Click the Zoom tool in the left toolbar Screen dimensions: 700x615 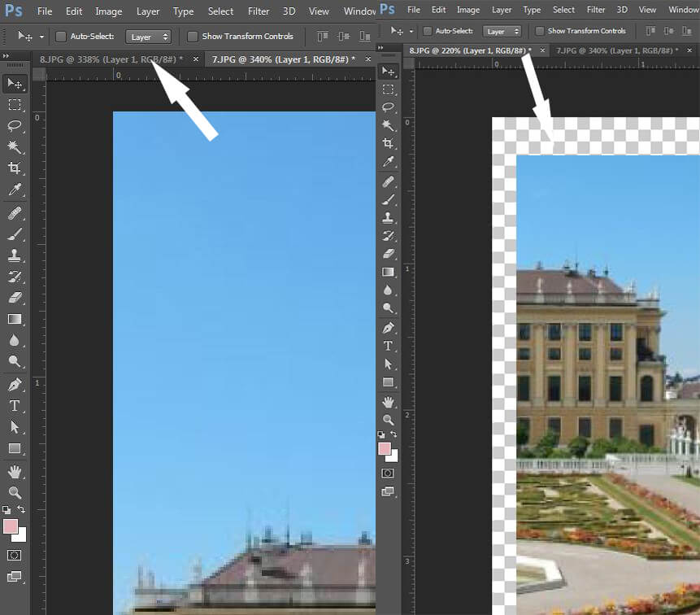pos(15,492)
